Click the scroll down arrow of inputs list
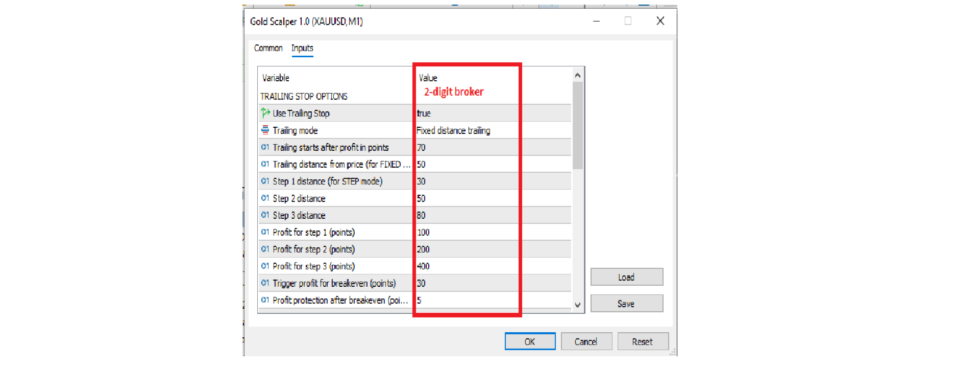Image resolution: width=980 pixels, height=368 pixels. [x=578, y=305]
